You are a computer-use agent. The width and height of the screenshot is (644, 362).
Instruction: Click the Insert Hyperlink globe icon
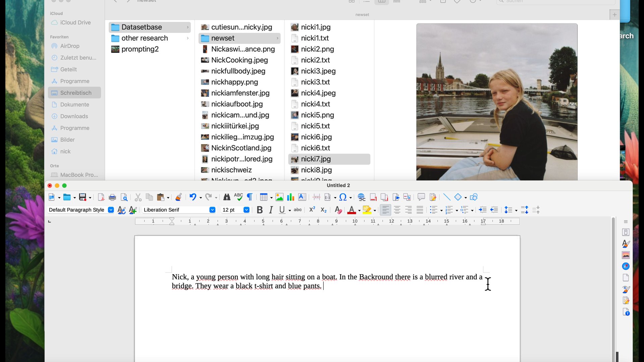pyautogui.click(x=362, y=197)
